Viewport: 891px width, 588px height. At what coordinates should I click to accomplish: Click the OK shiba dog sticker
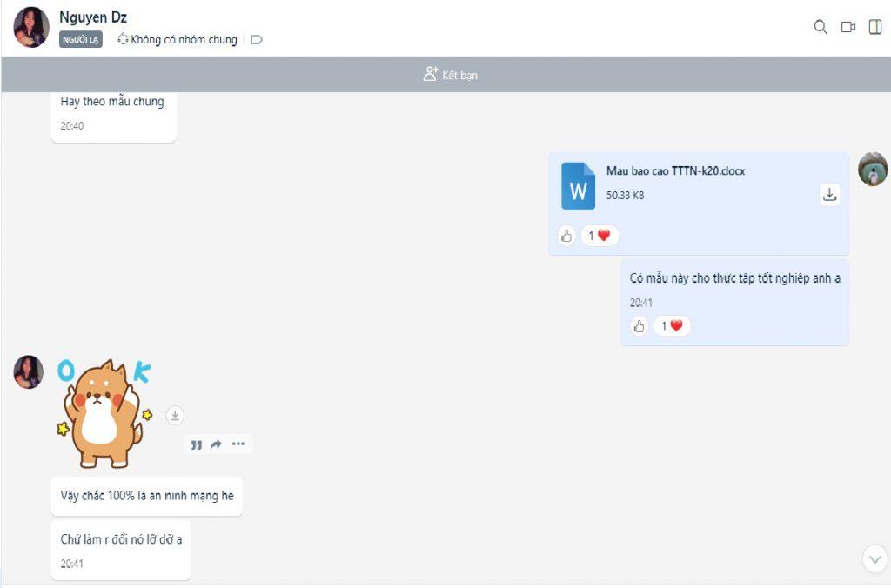(x=103, y=414)
